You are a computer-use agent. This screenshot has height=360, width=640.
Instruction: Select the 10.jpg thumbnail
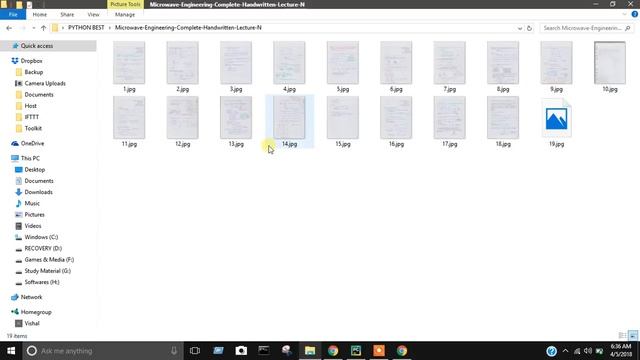point(610,62)
